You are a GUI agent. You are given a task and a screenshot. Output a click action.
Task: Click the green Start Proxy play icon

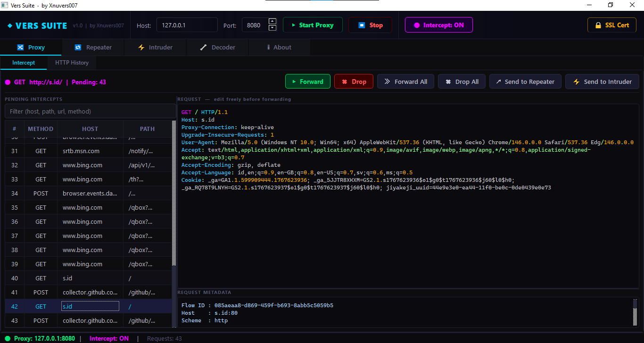[x=293, y=24]
